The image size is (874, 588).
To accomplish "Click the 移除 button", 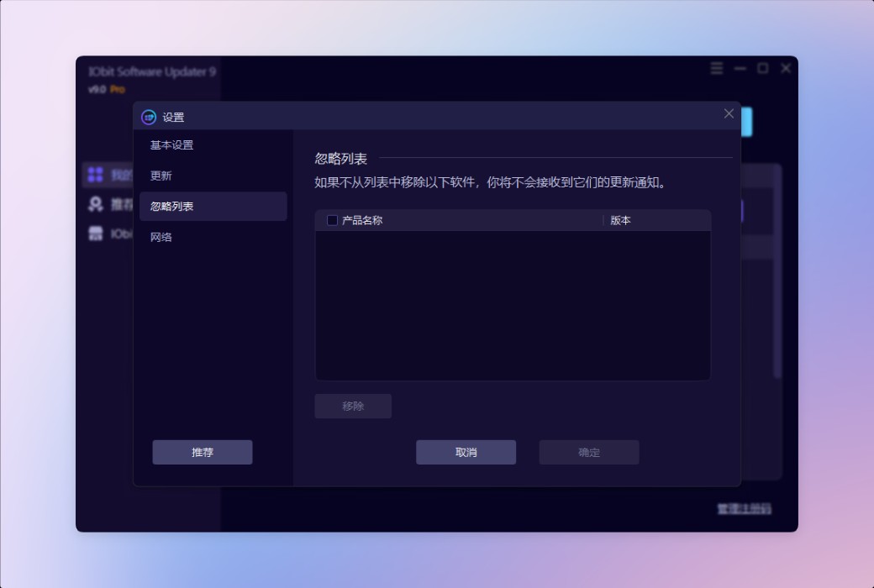I will 353,406.
